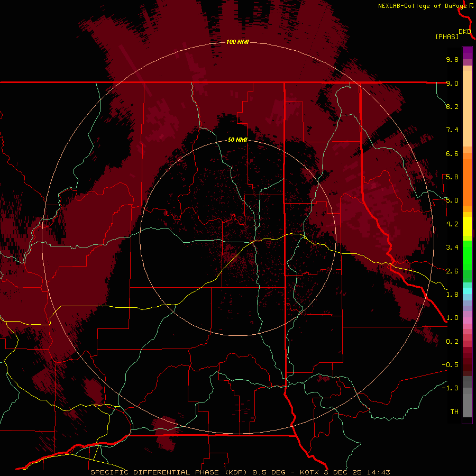Screen dimensions: 476x476
Task: Click the 5.0 legend value
Action: click(x=452, y=200)
